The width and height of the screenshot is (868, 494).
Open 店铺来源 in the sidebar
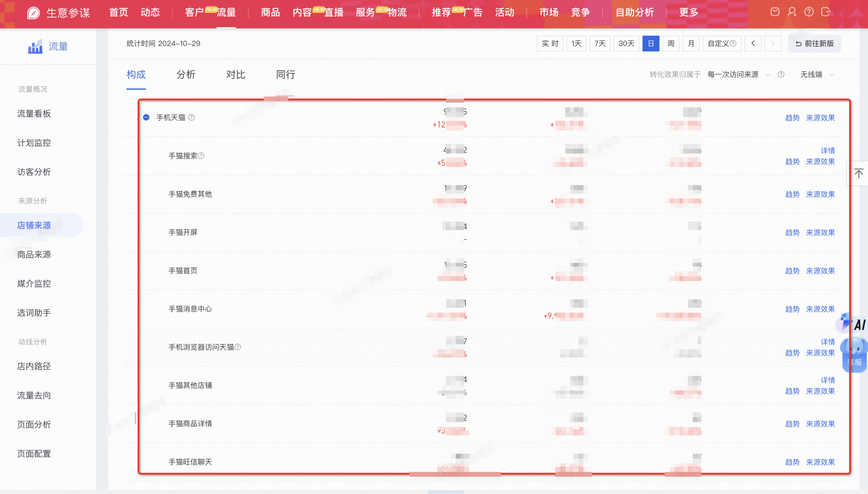pos(34,225)
